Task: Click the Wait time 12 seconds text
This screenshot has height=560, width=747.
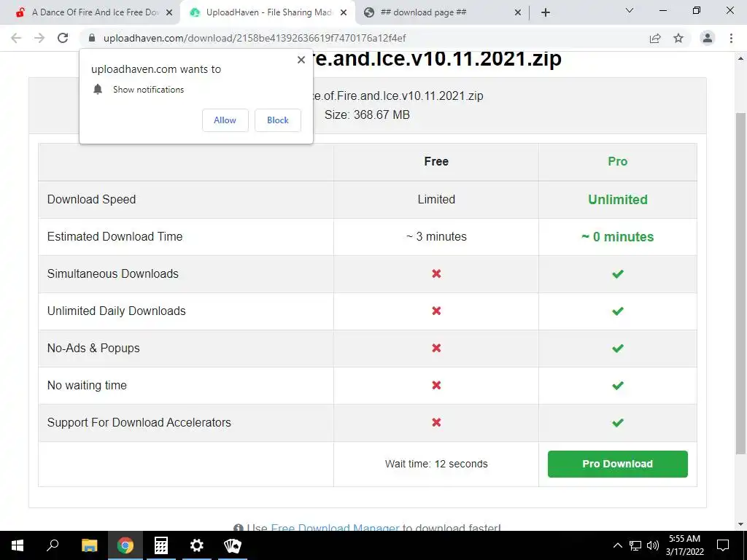Action: click(436, 464)
